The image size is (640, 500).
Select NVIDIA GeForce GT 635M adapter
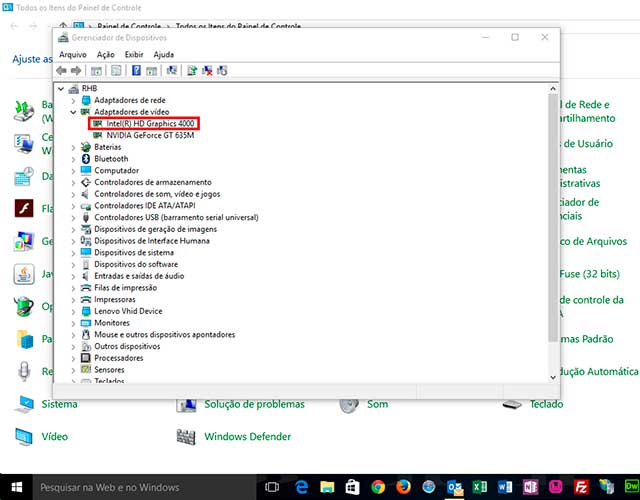point(149,135)
